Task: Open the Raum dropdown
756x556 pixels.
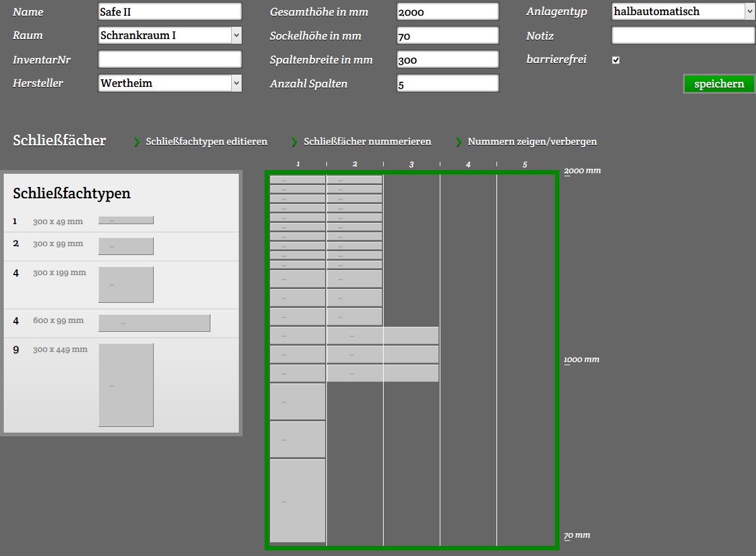Action: pyautogui.click(x=170, y=35)
